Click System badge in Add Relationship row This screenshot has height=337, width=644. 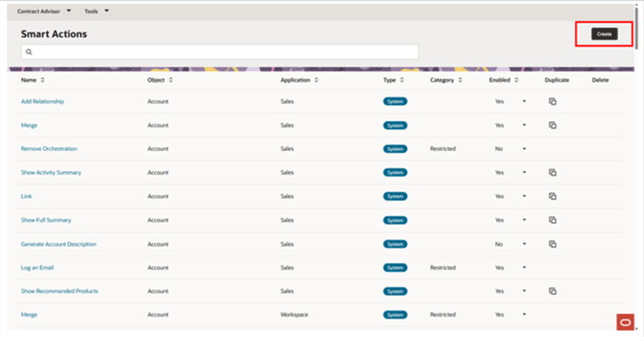click(x=395, y=102)
